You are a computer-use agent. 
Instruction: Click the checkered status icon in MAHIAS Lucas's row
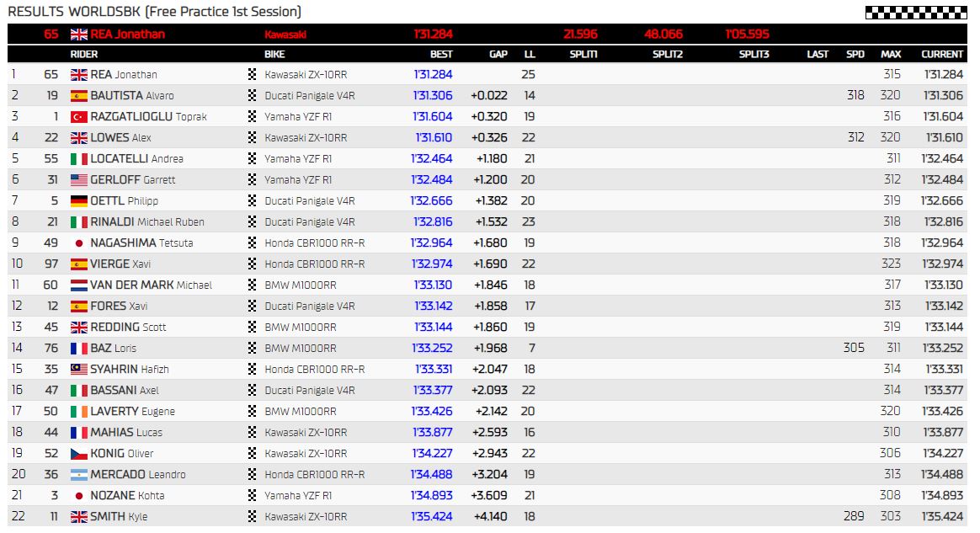click(x=252, y=433)
